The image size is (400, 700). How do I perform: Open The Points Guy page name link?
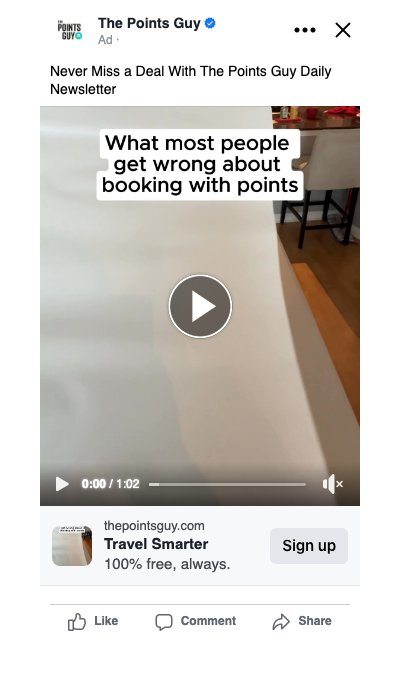(149, 23)
